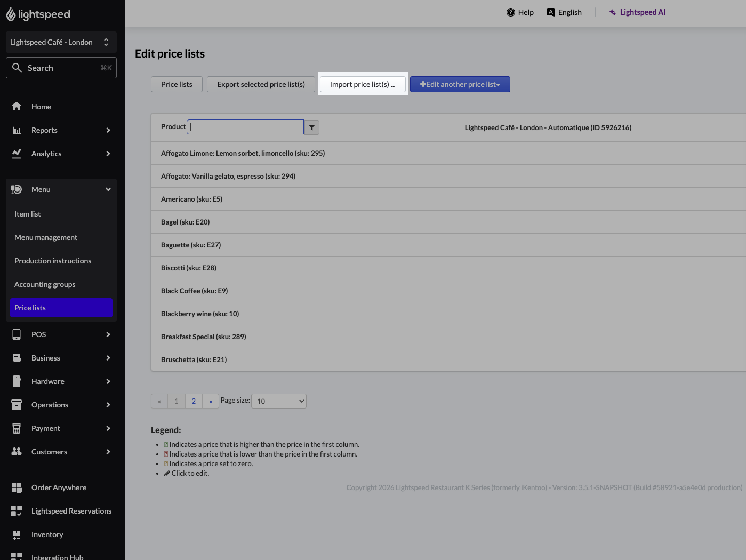This screenshot has width=746, height=560.
Task: Open the Page size dropdown
Action: [279, 401]
